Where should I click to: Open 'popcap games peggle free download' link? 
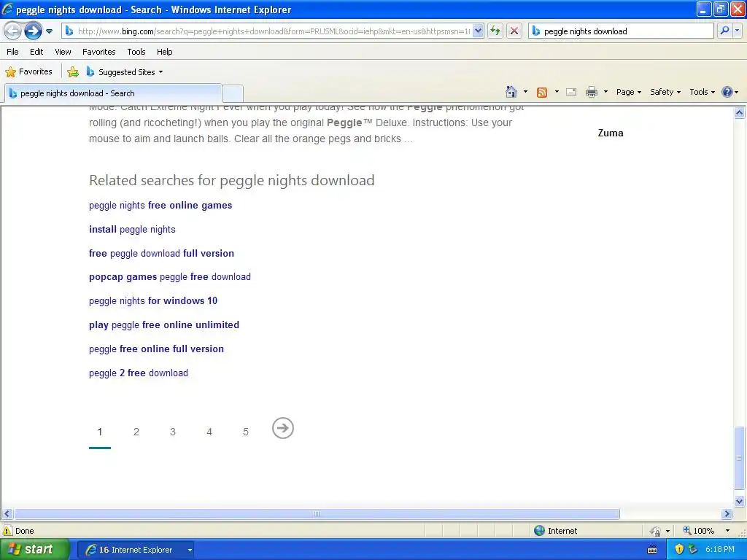point(169,276)
